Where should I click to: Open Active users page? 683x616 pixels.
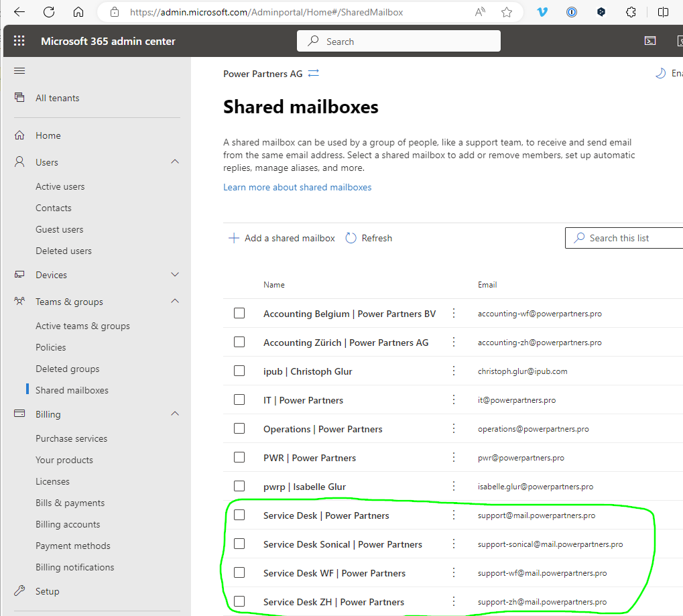point(60,186)
